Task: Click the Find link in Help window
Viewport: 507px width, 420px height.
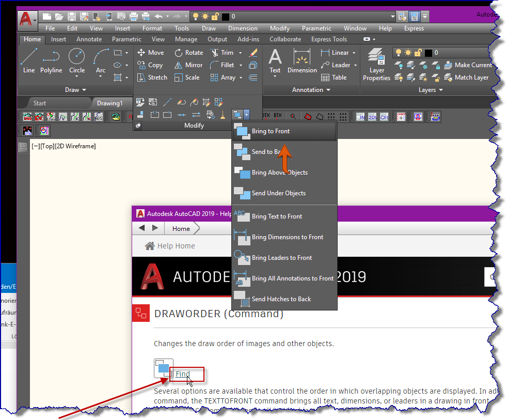Action: click(183, 374)
